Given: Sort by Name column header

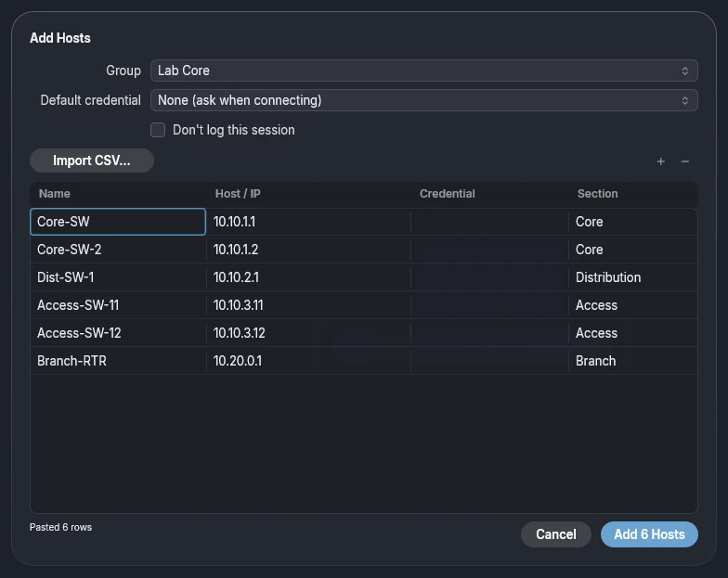Looking at the screenshot, I should [x=54, y=194].
